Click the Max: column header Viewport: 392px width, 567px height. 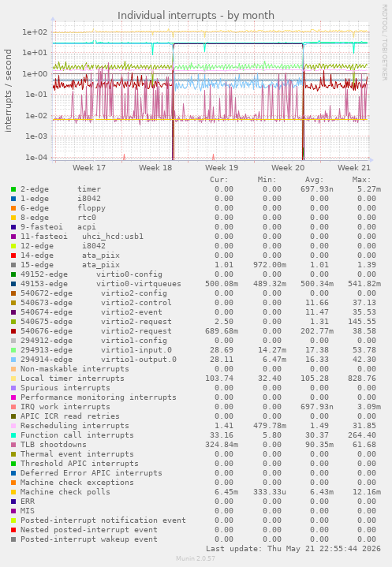[x=361, y=180]
